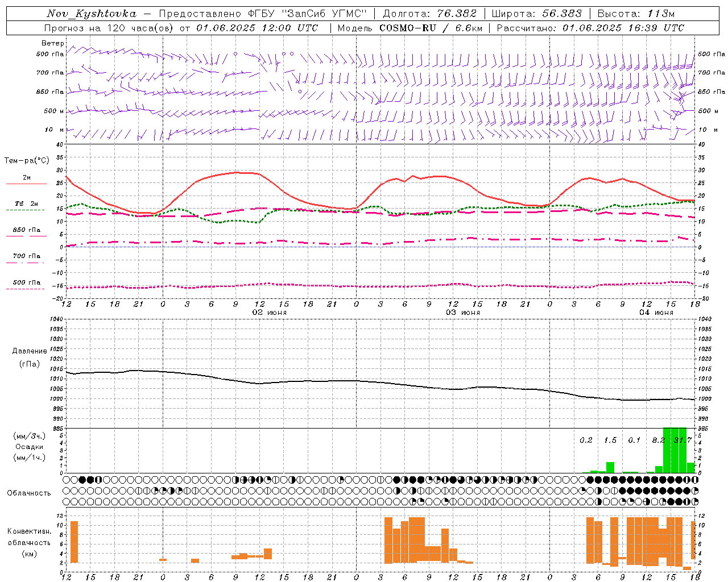Click the 'Прогноз на 120 часа(ов)' forecast text

(109, 28)
